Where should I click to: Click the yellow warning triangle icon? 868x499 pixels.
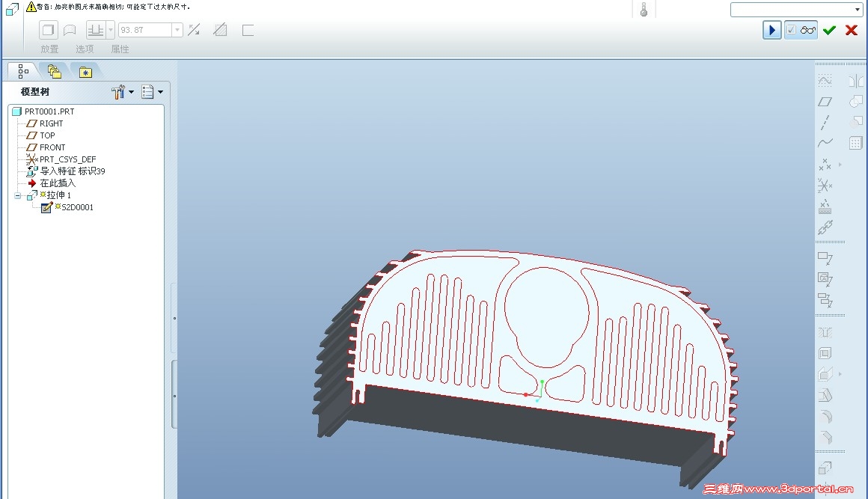coord(31,7)
